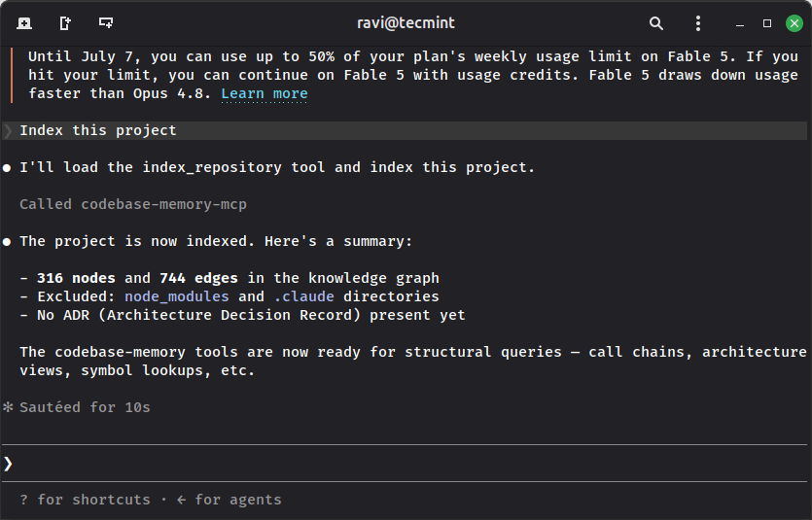Screen dimensions: 812x520
Task: Open a new terminal tab
Action: 24,23
